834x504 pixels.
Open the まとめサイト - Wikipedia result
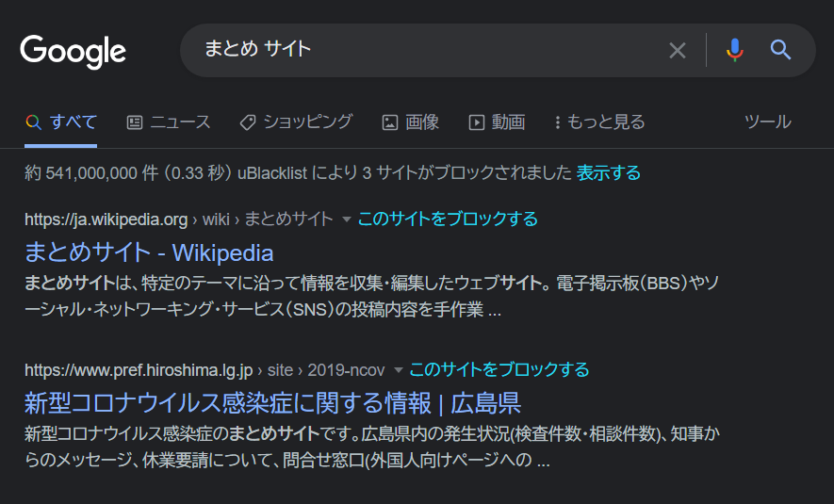tap(149, 252)
